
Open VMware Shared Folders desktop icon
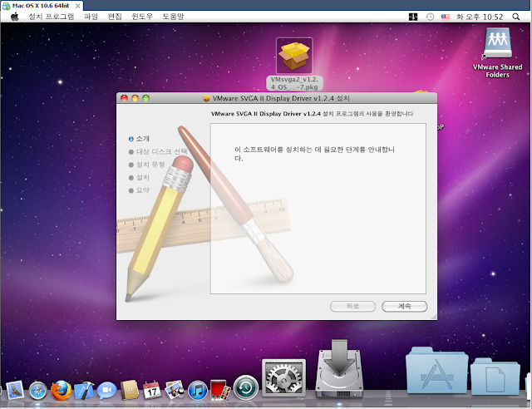(497, 53)
